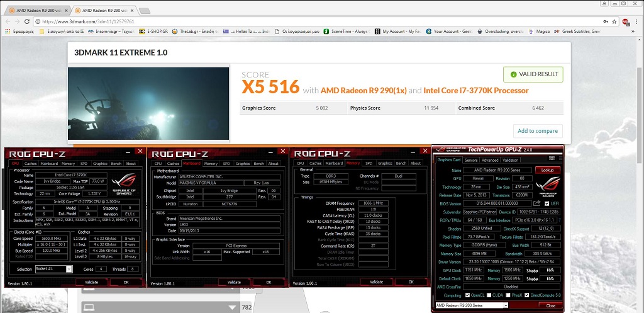The height and width of the screenshot is (313, 644).
Task: Click Chrome's forward navigation arrow
Action: 17,21
